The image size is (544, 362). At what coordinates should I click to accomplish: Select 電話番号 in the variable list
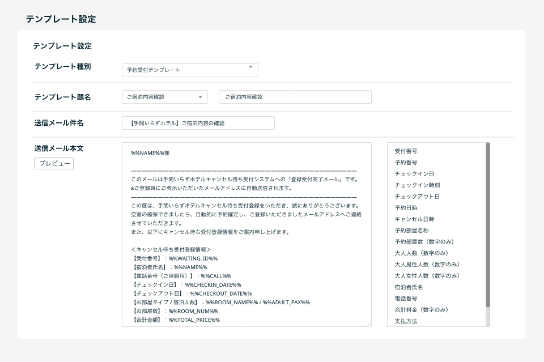[406, 298]
